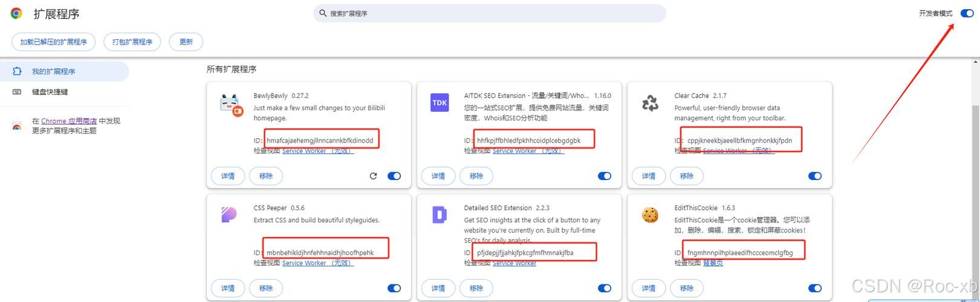
Task: Open Detailed SEO Extension Service Worker link
Action: pos(514,263)
